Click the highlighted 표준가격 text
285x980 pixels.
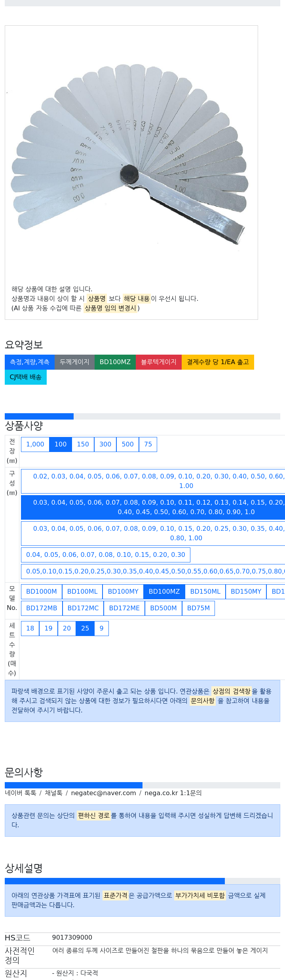(116, 895)
